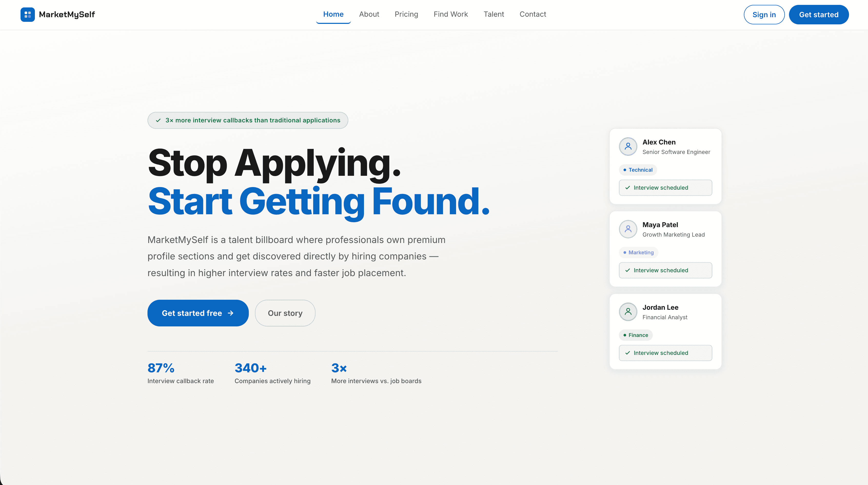
Task: Click the Technical tag
Action: [637, 170]
